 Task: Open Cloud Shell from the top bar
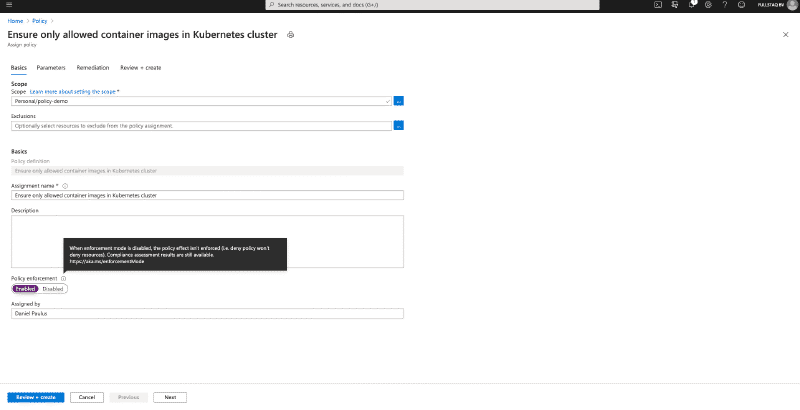point(658,5)
